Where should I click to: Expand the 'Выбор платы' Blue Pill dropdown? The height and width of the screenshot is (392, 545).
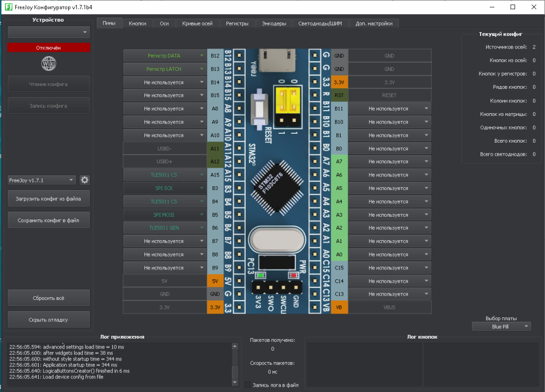click(x=501, y=326)
